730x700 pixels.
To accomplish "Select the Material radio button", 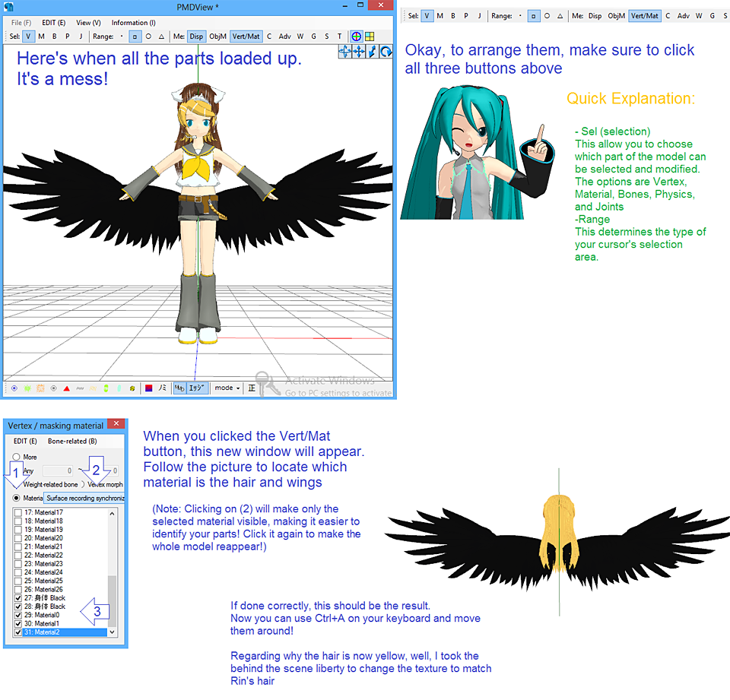I will [x=16, y=498].
